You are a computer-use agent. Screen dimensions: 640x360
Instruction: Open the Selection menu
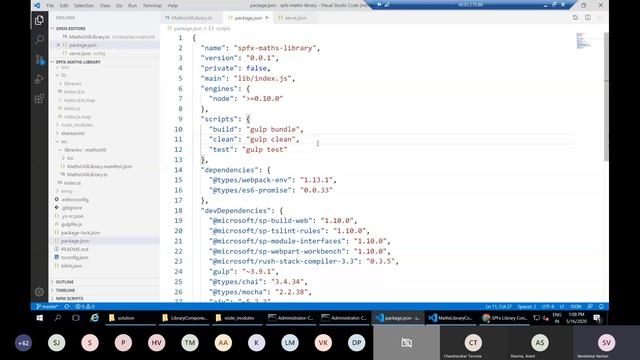pyautogui.click(x=83, y=6)
